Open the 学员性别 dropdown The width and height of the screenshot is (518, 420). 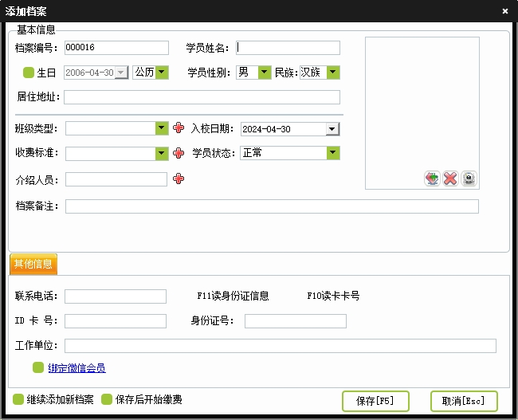[265, 73]
